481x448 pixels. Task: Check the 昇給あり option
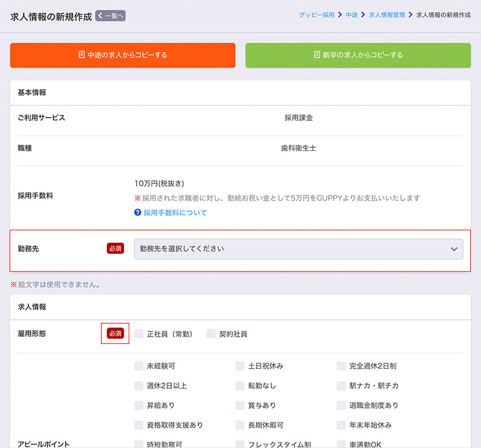(x=139, y=405)
